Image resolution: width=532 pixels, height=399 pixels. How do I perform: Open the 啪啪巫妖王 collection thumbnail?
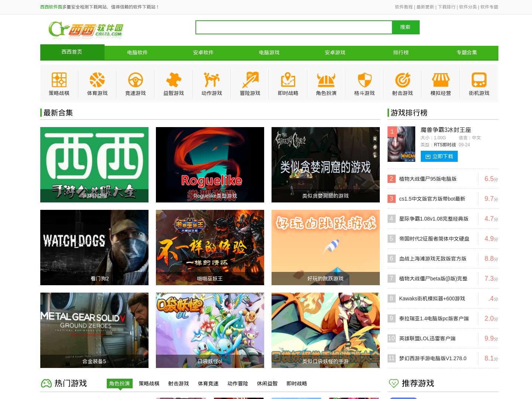(x=210, y=248)
